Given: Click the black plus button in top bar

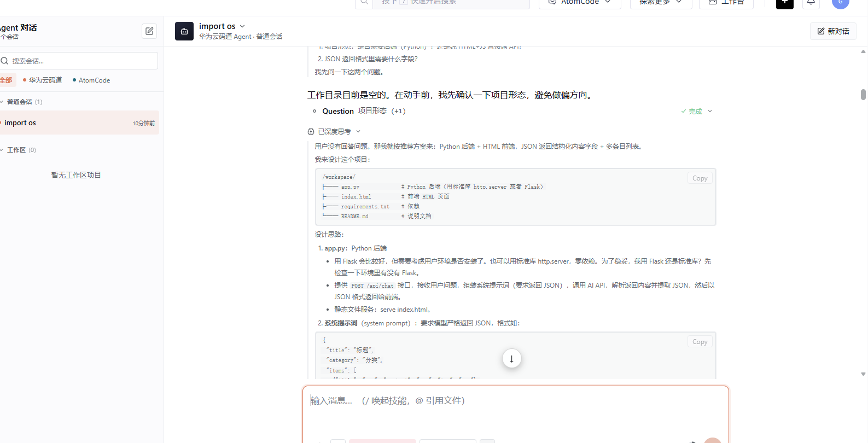Looking at the screenshot, I should (784, 3).
